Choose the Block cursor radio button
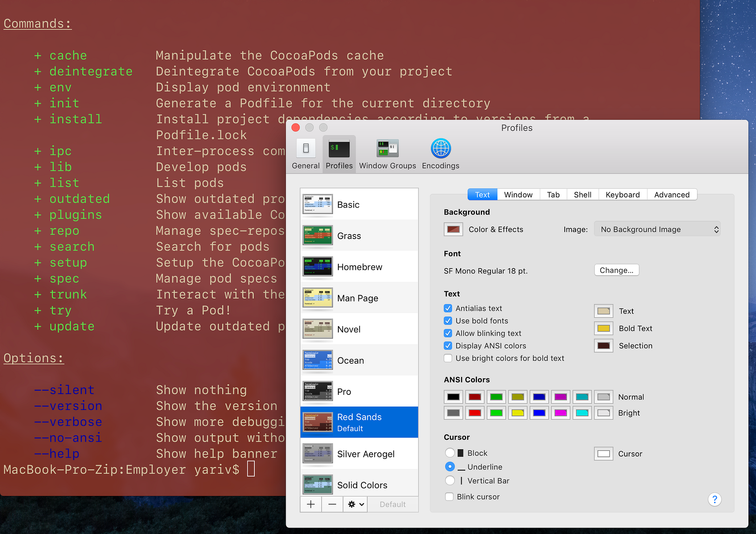 click(450, 453)
